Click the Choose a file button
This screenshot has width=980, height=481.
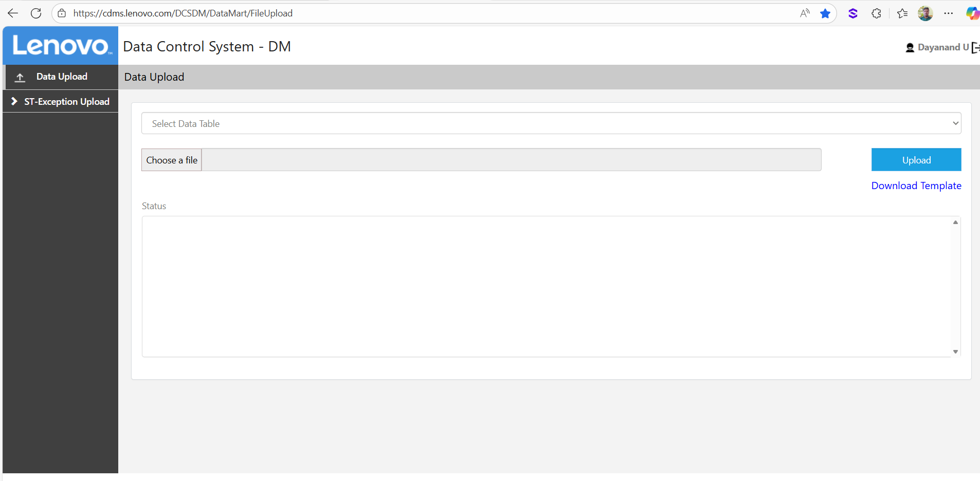[x=172, y=160]
